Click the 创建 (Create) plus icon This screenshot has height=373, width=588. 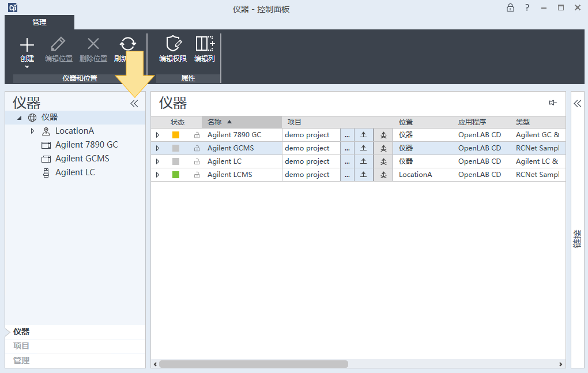tap(27, 44)
